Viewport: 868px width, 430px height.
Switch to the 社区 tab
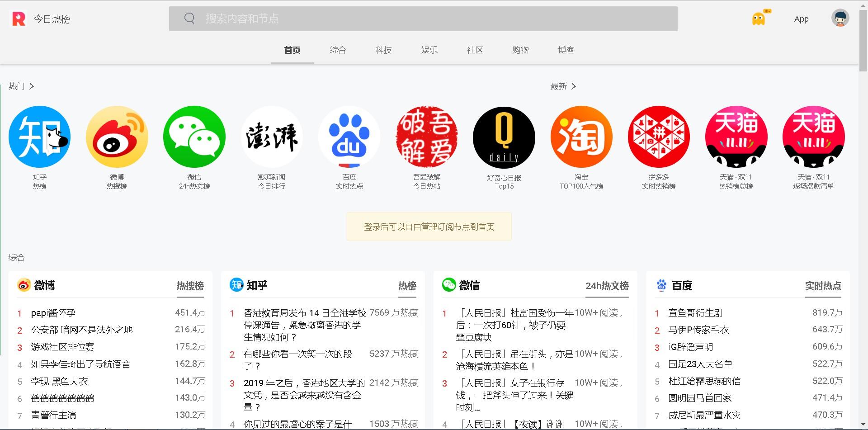tap(475, 50)
